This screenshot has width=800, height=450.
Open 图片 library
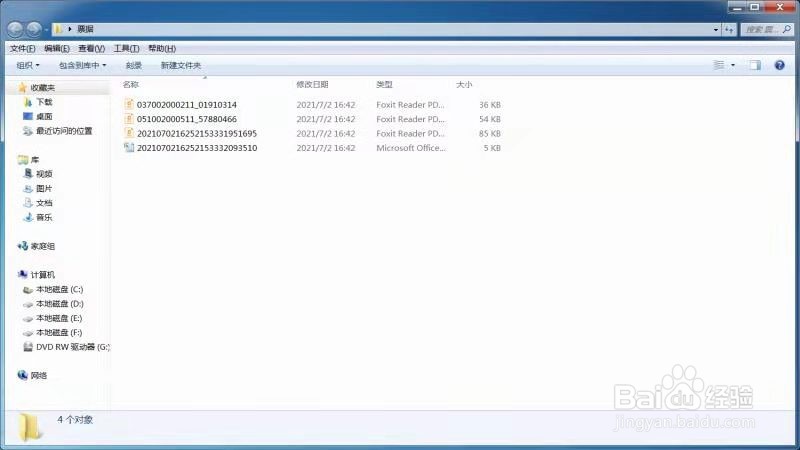[44, 188]
